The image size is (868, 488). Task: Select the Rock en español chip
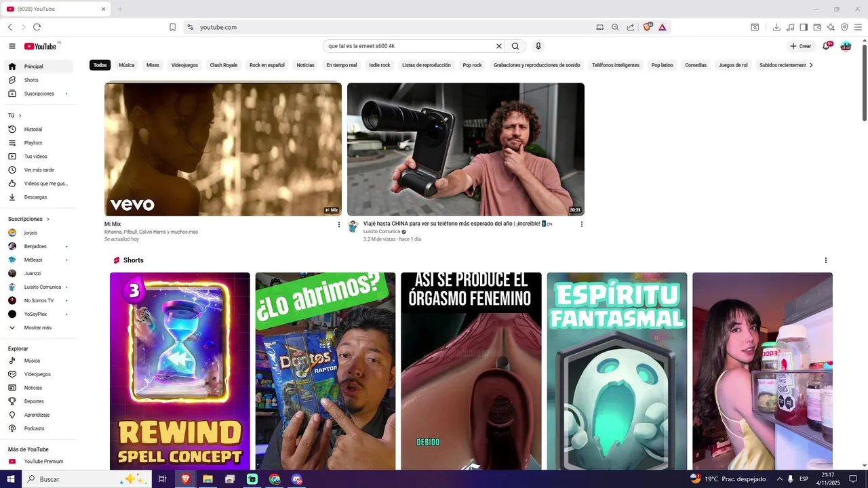267,65
